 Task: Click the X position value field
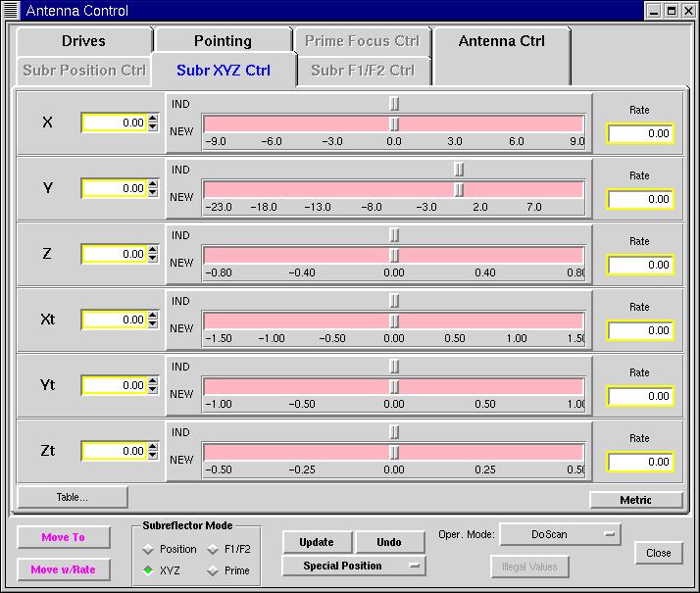point(115,123)
